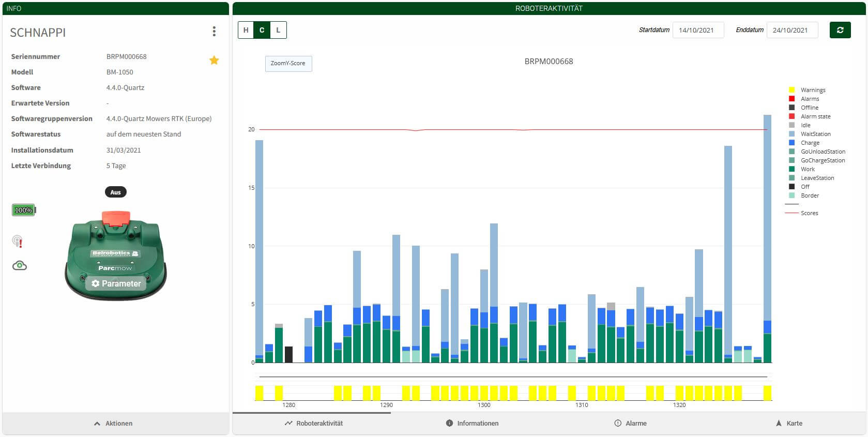This screenshot has height=437, width=868.
Task: Open Parameter settings on the mower image
Action: 116,283
